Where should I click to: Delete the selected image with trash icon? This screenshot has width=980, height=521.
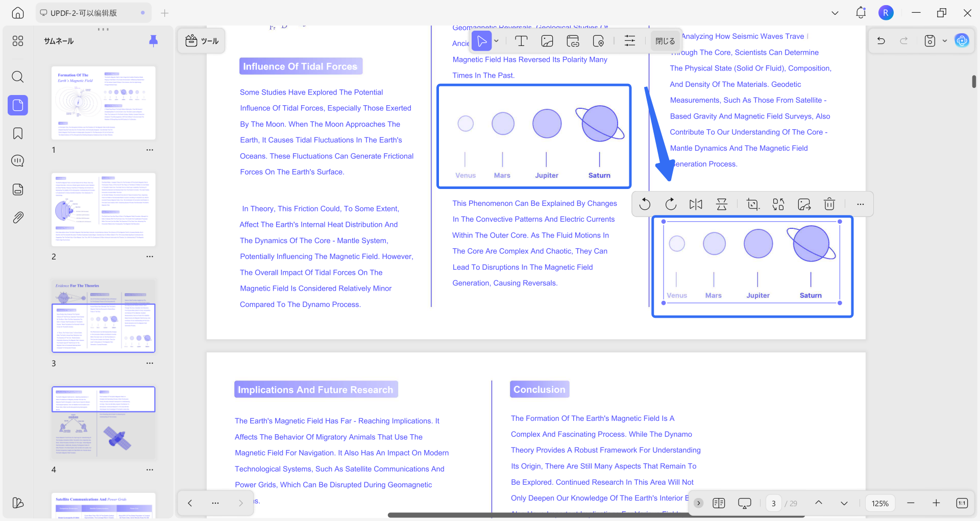tap(829, 204)
